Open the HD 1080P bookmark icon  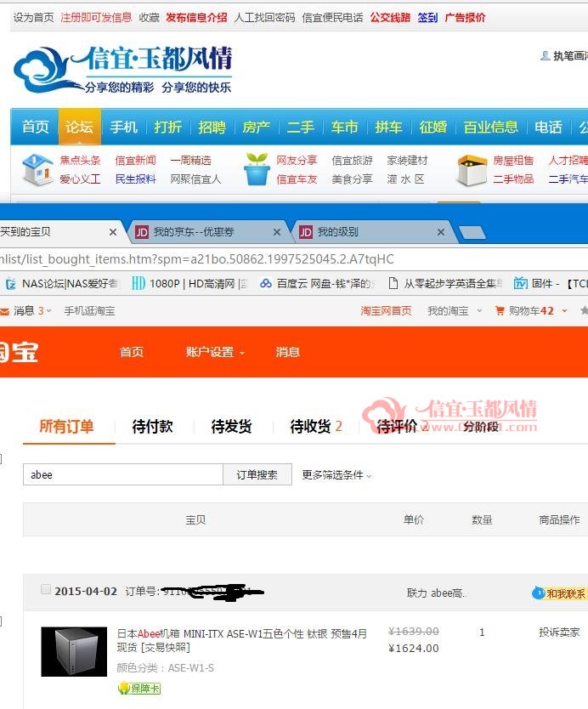pos(139,283)
